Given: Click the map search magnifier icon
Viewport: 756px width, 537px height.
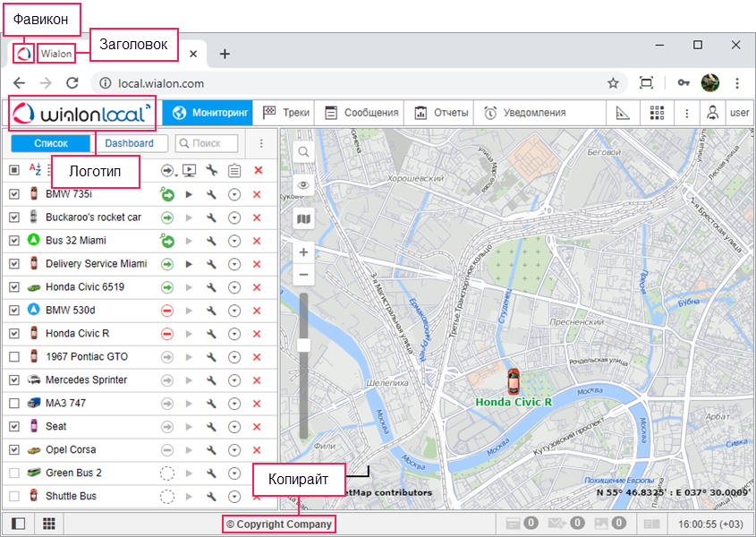Looking at the screenshot, I should pos(303,152).
